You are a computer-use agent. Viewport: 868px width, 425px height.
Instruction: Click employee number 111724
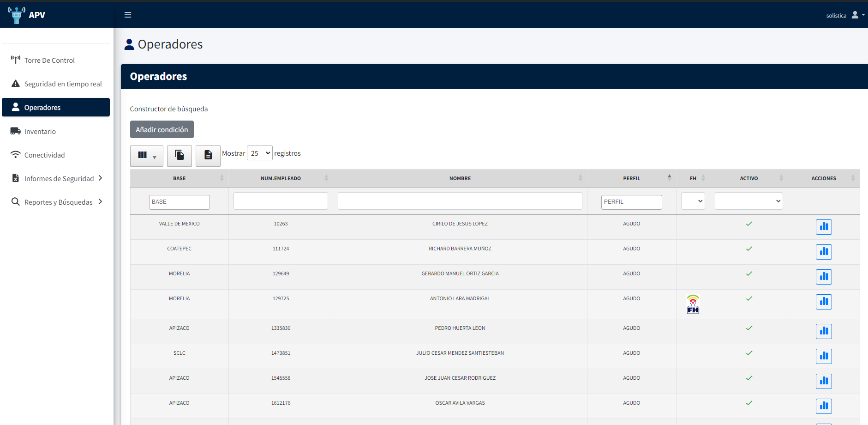pyautogui.click(x=281, y=249)
